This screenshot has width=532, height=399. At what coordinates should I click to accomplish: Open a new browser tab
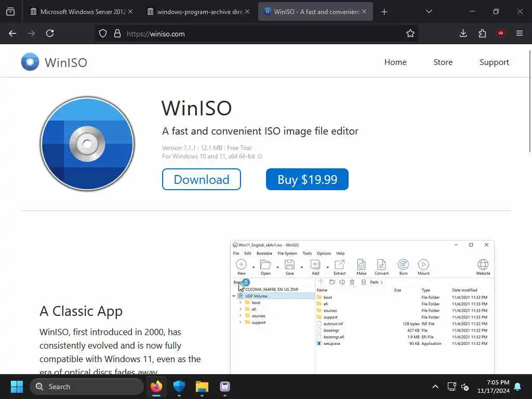384,12
